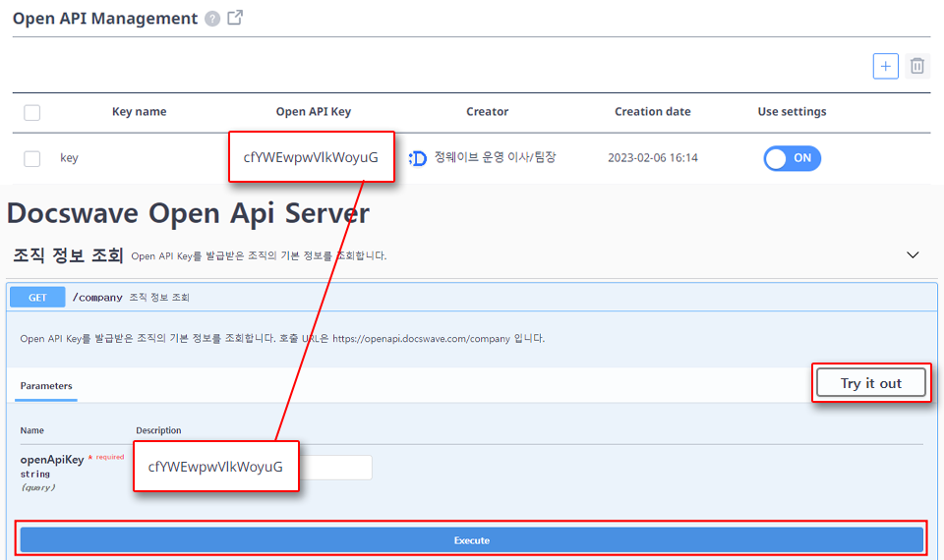The width and height of the screenshot is (944, 560).
Task: Click the Creation date column header
Action: (x=652, y=112)
